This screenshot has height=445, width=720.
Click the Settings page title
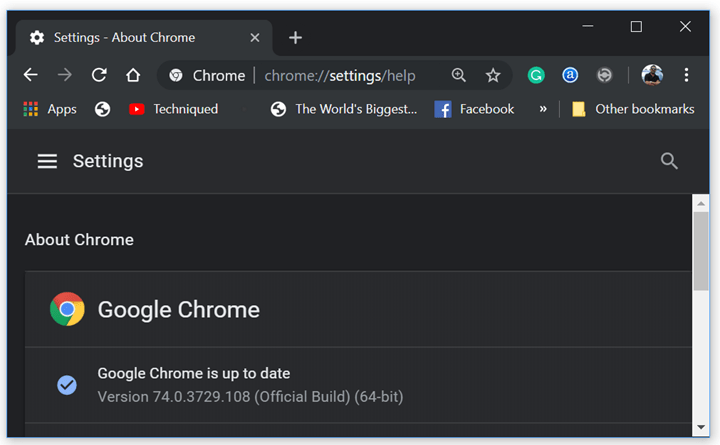click(x=108, y=161)
